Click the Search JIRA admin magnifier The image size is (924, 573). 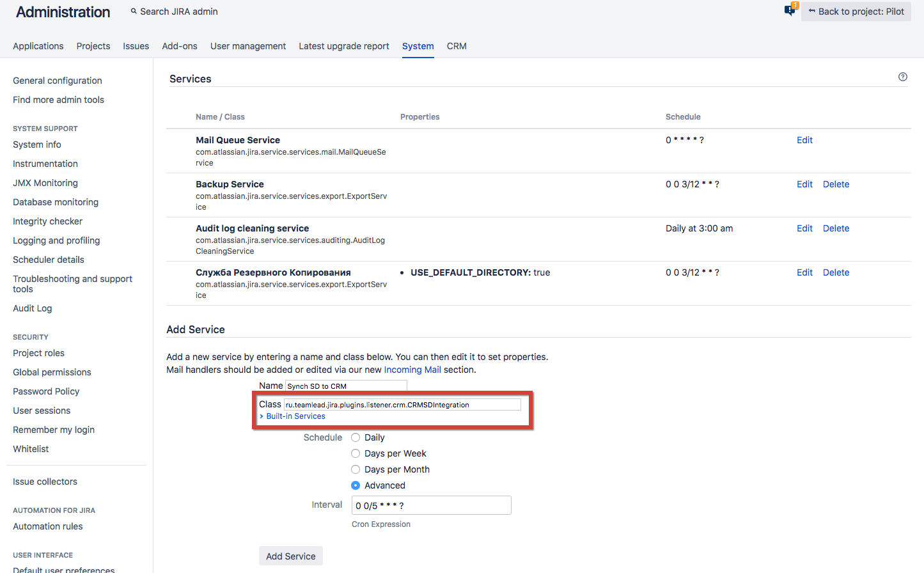pos(134,12)
